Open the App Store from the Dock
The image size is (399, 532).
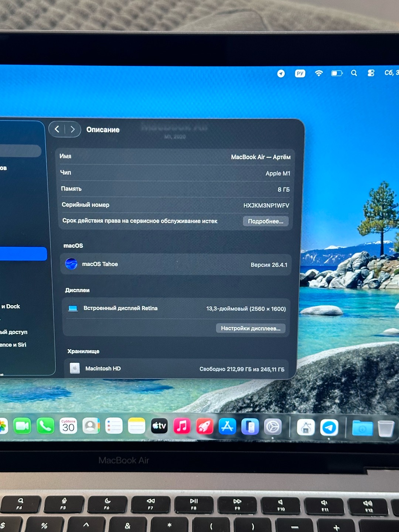[x=227, y=426]
